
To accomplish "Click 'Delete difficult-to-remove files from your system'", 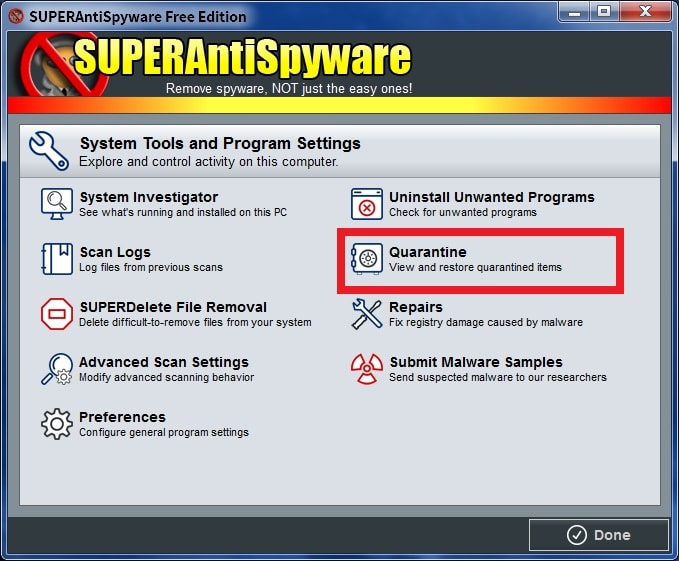I will click(x=195, y=322).
